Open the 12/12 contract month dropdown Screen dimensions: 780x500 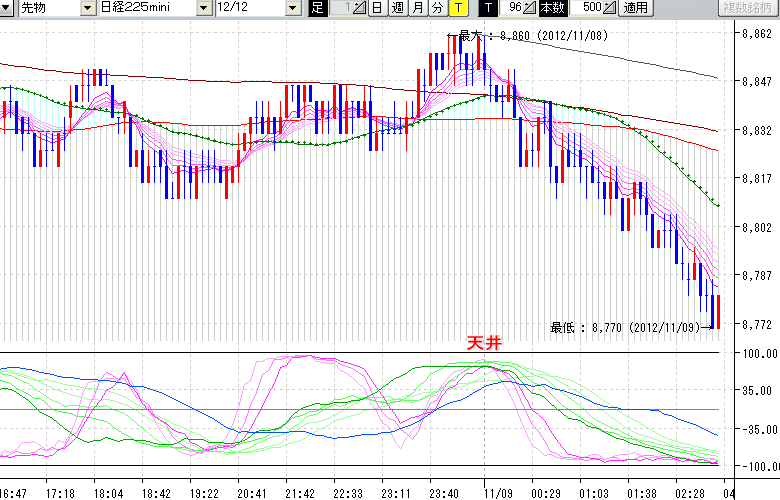tap(292, 8)
